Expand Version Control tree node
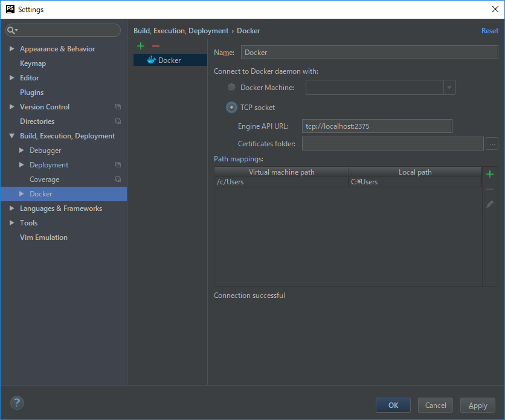This screenshot has height=420, width=505. (12, 106)
